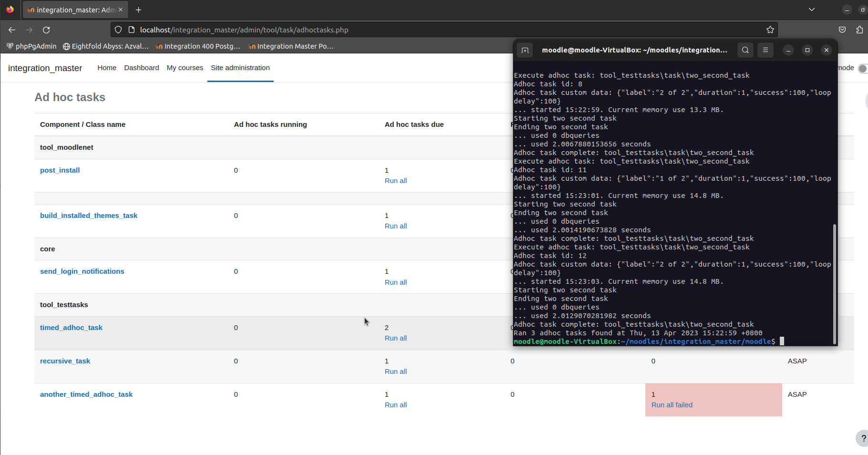Close the terminal window
868x455 pixels.
tap(827, 50)
